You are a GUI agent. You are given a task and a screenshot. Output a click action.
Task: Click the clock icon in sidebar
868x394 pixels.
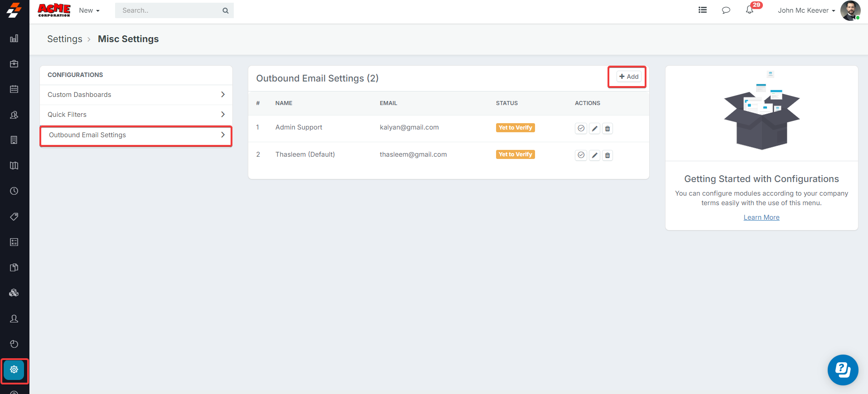click(x=14, y=191)
